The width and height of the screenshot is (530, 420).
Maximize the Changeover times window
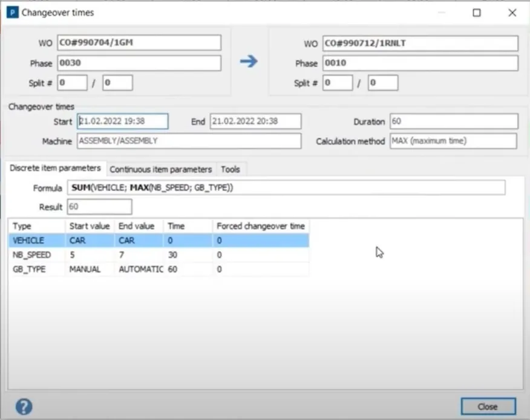pyautogui.click(x=477, y=12)
